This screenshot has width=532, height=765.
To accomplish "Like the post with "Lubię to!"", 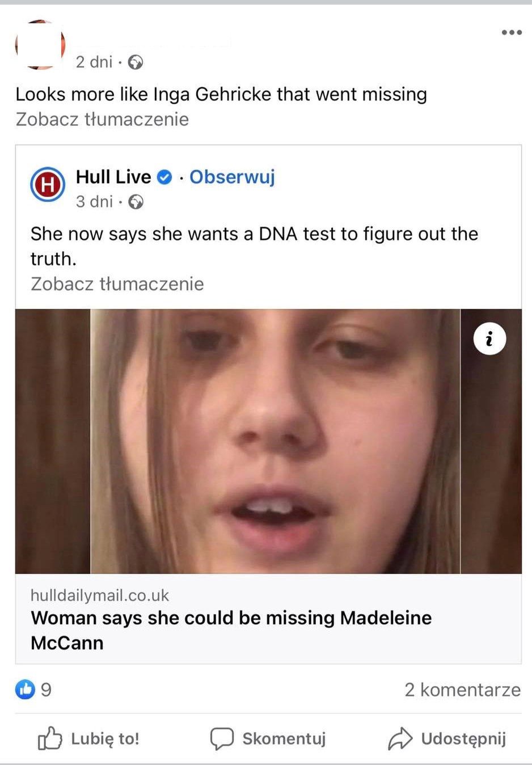I will tap(89, 738).
